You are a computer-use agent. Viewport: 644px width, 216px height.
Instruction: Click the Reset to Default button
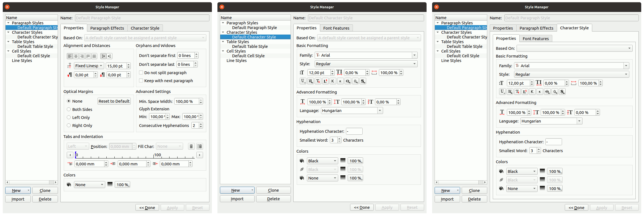(x=114, y=101)
